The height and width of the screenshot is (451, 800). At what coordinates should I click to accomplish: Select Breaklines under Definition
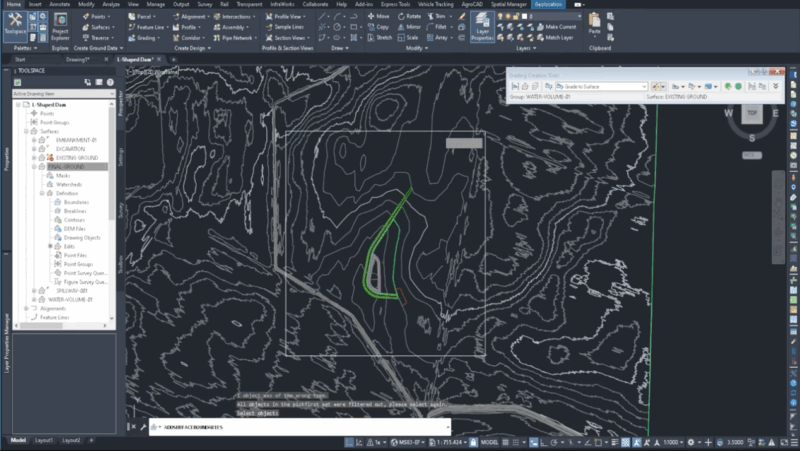coord(75,211)
